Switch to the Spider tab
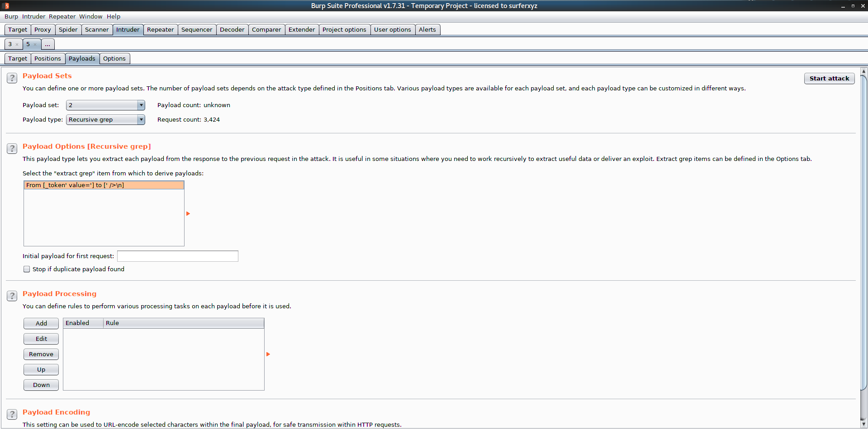 pos(68,29)
